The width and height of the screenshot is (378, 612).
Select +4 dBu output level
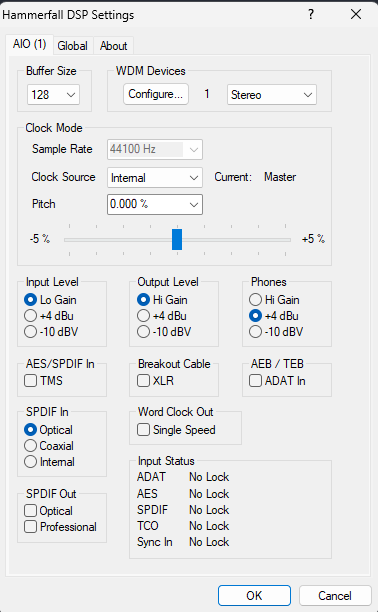(x=162, y=316)
